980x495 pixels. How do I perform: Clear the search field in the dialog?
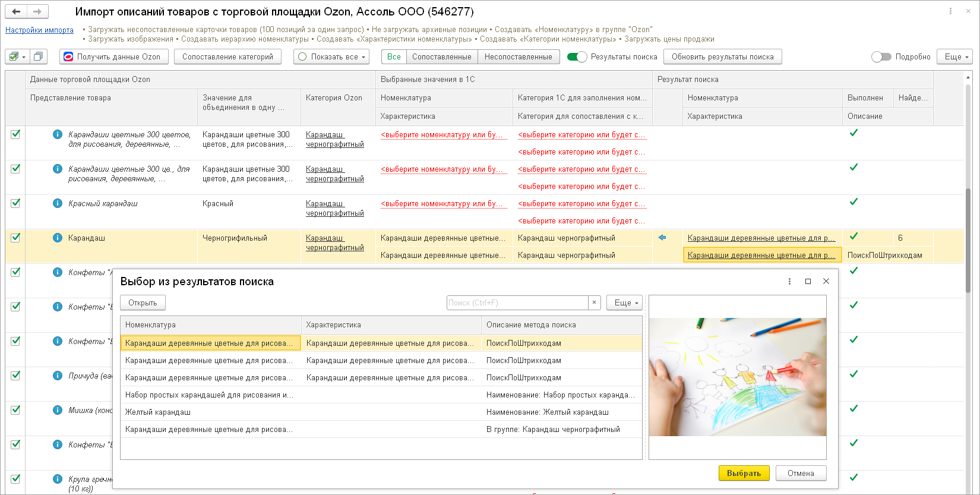tap(594, 302)
